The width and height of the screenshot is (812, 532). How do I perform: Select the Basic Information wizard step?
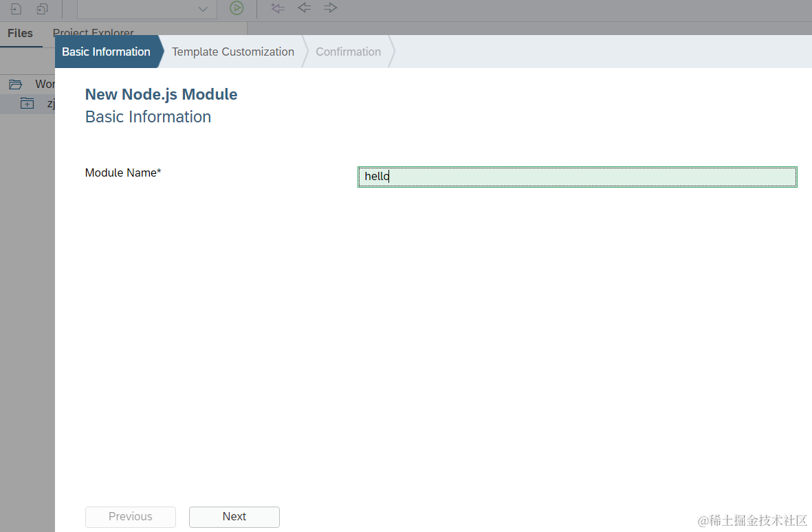tap(106, 52)
